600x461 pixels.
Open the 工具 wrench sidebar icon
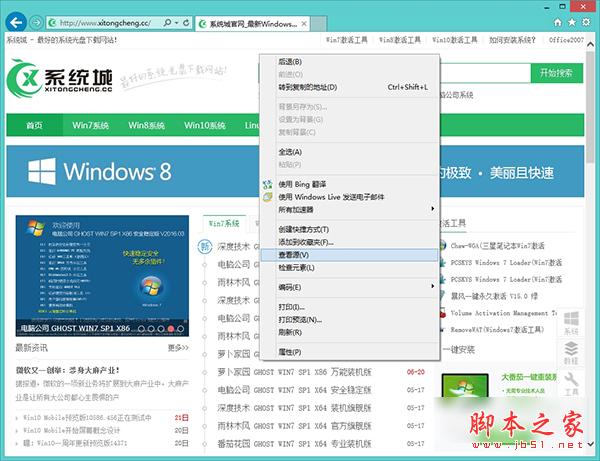click(x=571, y=383)
